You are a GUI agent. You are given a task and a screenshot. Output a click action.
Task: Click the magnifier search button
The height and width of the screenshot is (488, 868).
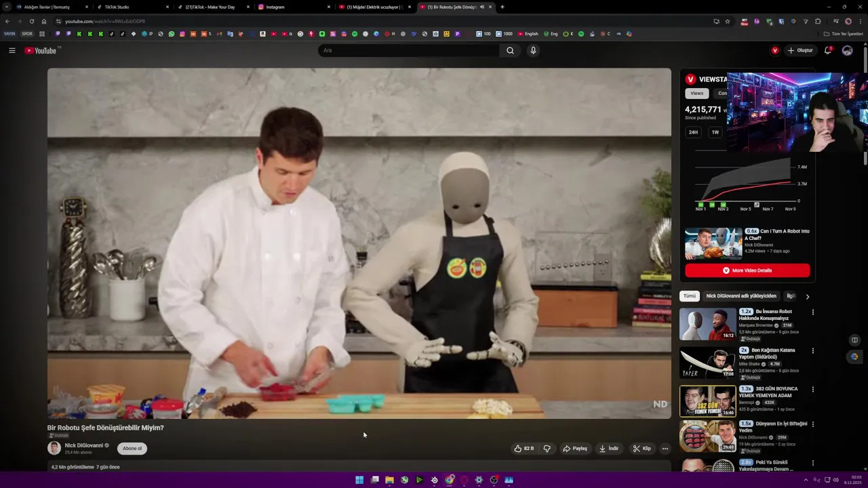[x=510, y=50]
